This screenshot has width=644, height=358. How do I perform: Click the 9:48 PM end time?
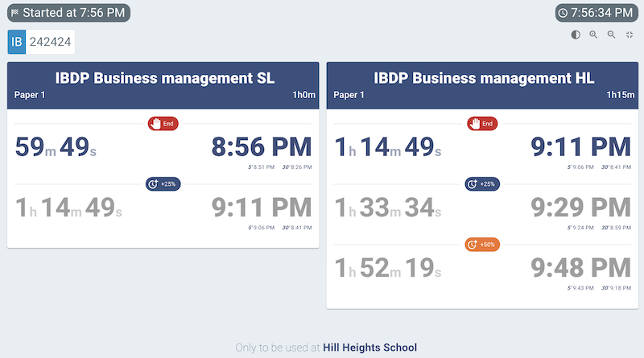[580, 268]
